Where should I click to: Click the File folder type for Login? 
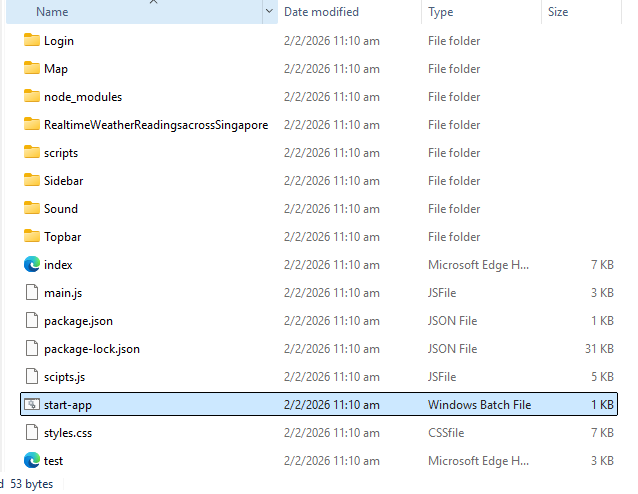pos(454,41)
